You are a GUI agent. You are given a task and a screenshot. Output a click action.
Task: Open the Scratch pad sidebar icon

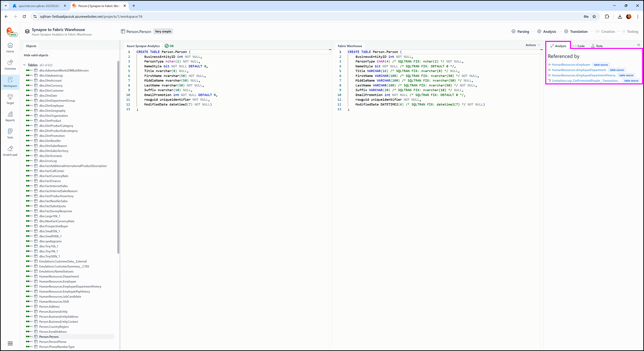(x=10, y=150)
